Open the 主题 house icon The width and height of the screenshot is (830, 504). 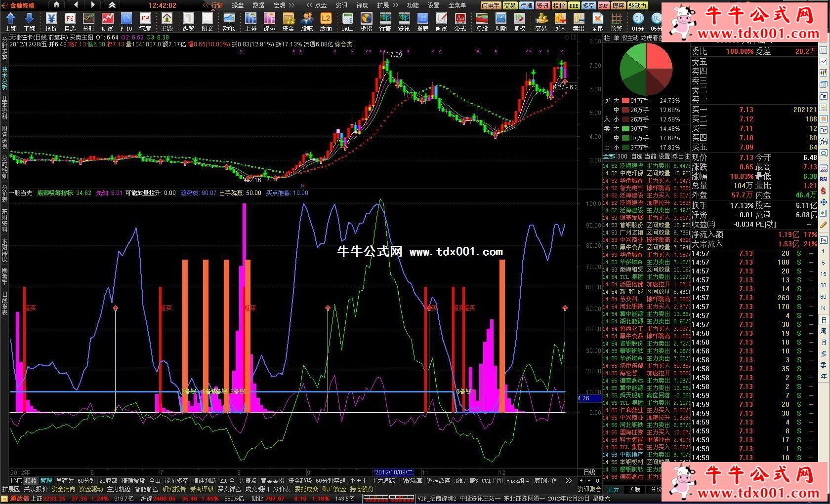tap(167, 22)
